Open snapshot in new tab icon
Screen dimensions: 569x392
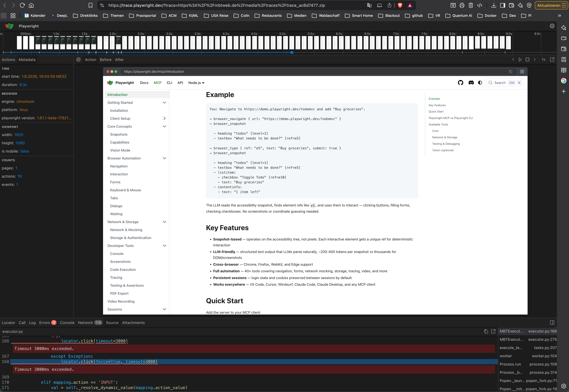coord(552,59)
